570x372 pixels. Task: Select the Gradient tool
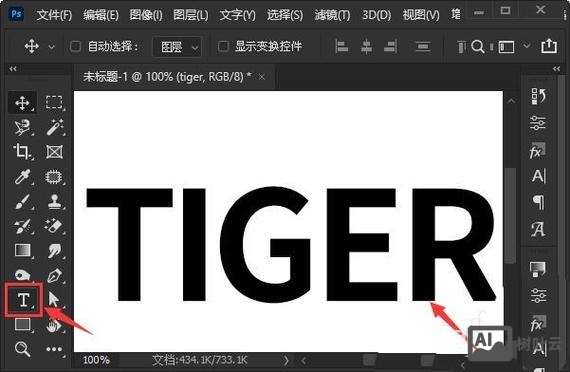23,251
